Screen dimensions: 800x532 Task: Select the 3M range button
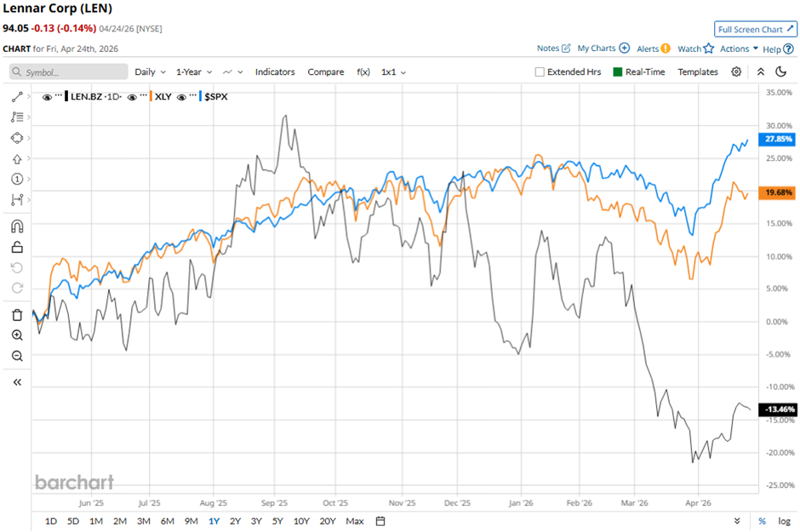click(x=143, y=521)
